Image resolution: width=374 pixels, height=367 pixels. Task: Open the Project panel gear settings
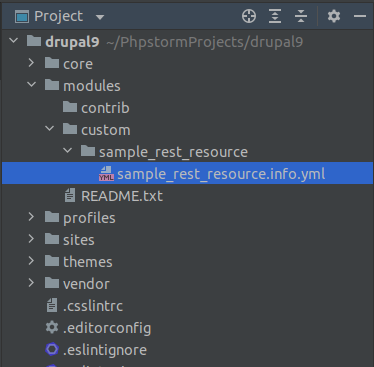click(x=334, y=16)
